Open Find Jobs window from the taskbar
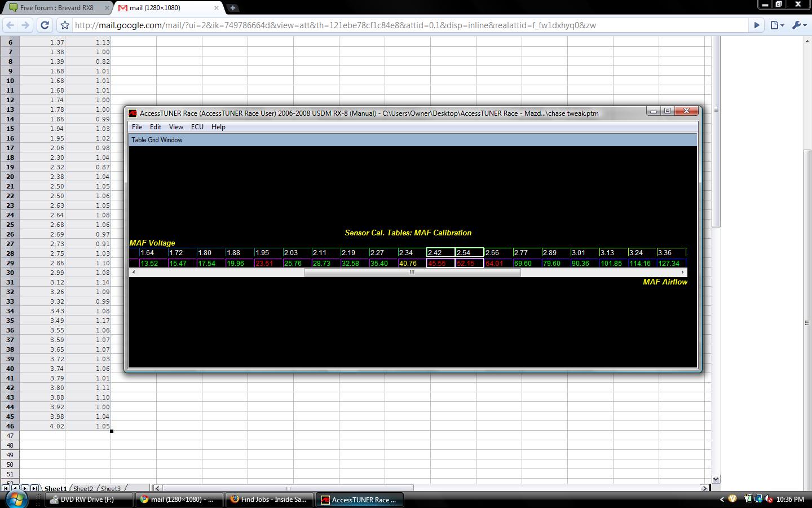This screenshot has height=508, width=812. click(268, 500)
